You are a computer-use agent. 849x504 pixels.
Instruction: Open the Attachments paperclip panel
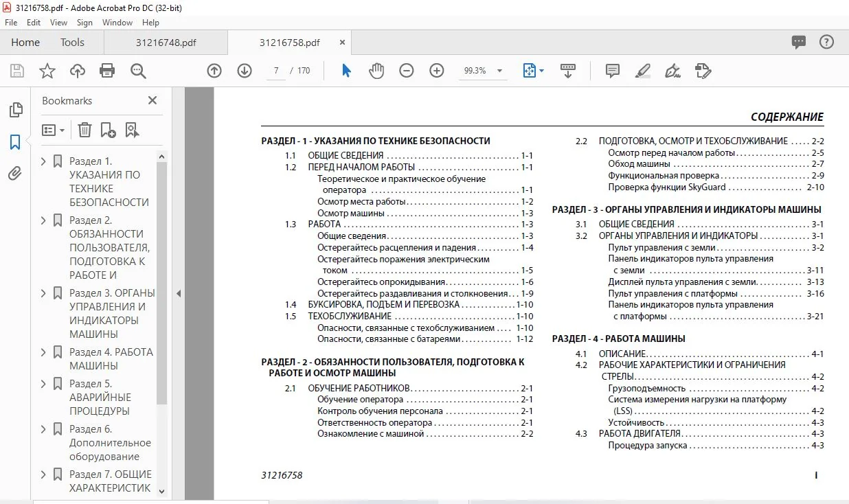[15, 173]
